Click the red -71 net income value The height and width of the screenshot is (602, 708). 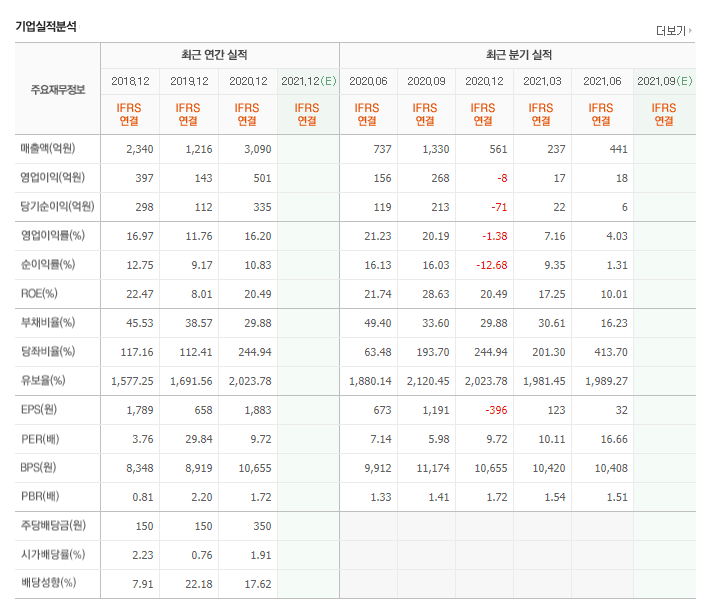click(499, 207)
